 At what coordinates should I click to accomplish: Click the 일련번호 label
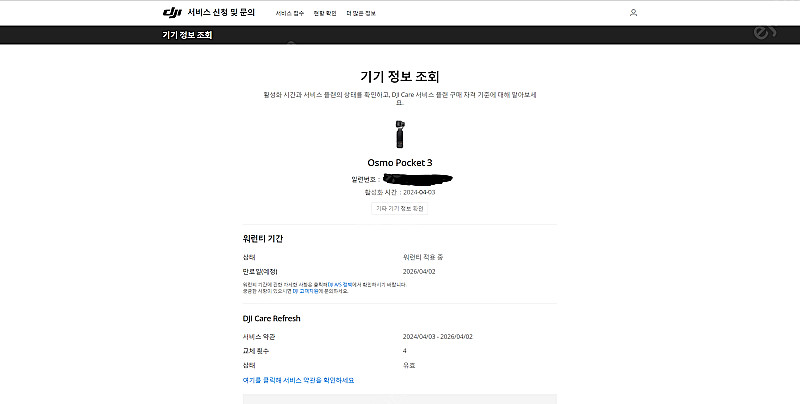coord(365,180)
